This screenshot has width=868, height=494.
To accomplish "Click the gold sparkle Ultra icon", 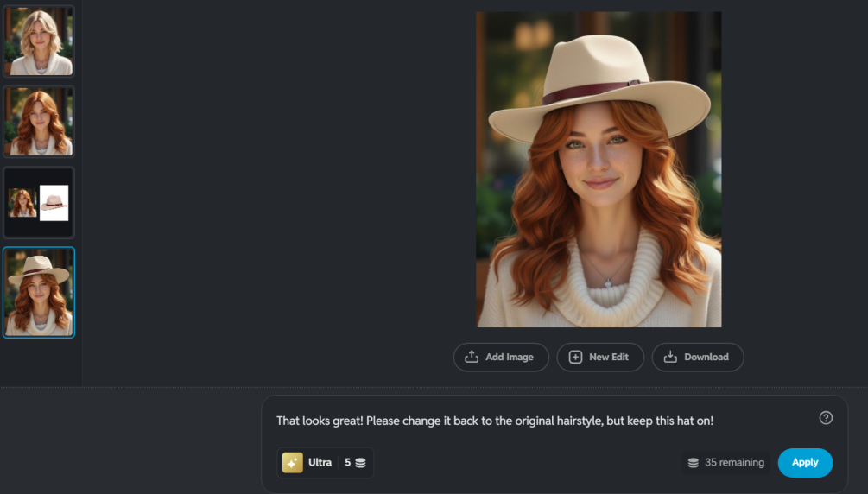I will [x=292, y=463].
